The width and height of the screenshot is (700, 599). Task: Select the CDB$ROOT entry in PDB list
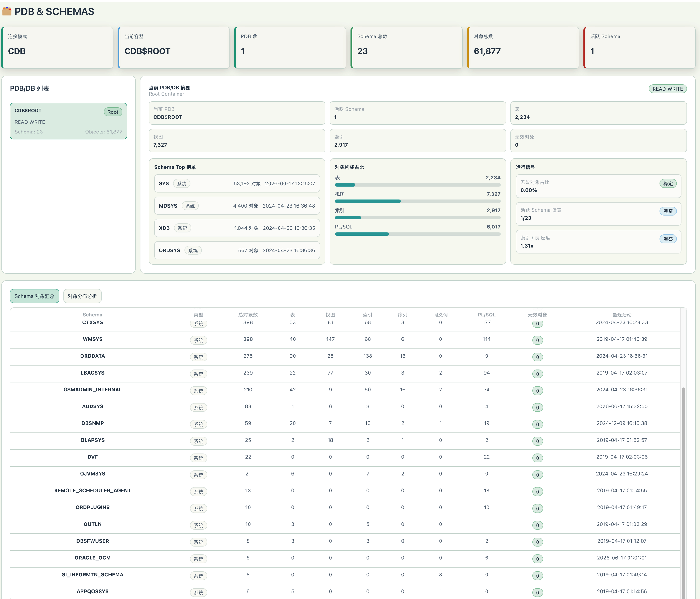tap(68, 121)
